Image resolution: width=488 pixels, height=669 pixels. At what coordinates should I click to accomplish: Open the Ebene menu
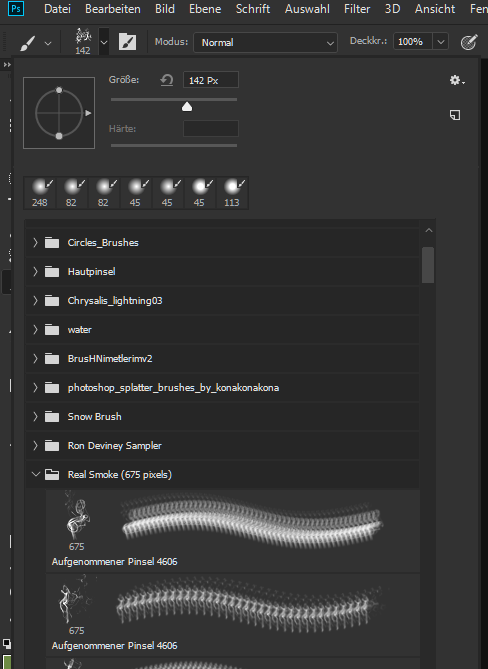(x=205, y=9)
